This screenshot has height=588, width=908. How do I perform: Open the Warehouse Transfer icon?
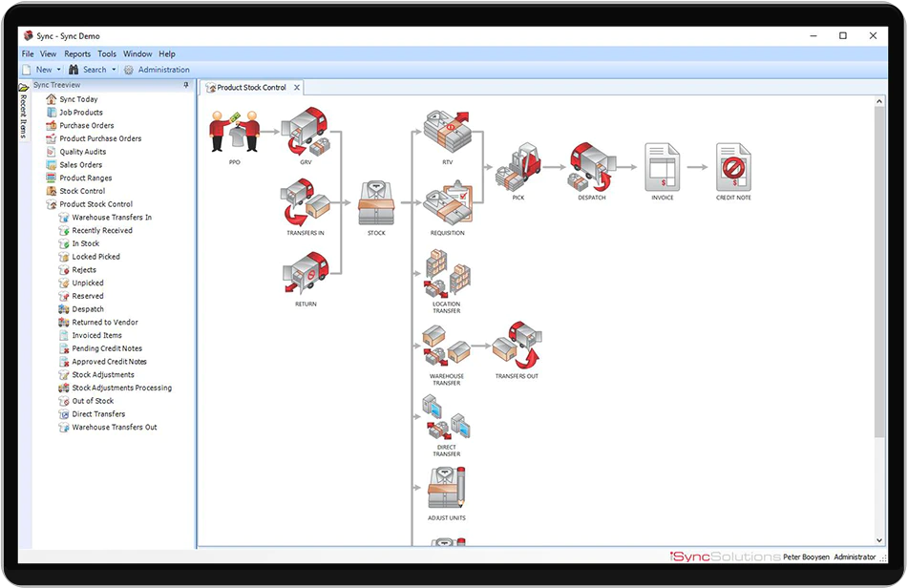(447, 346)
